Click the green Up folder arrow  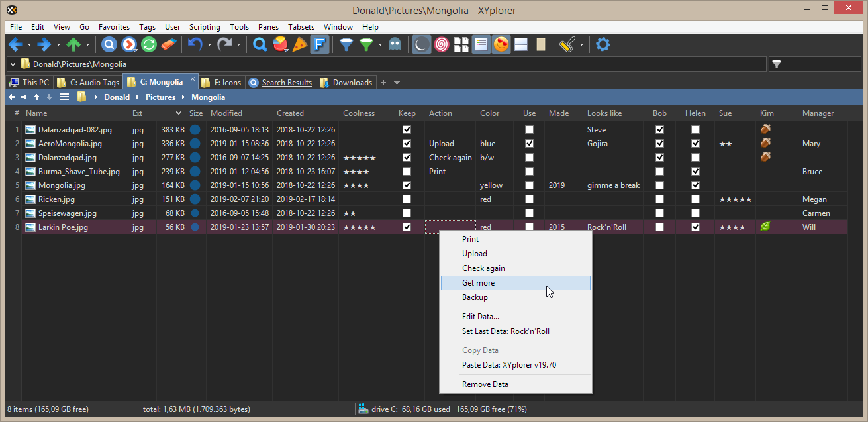73,45
